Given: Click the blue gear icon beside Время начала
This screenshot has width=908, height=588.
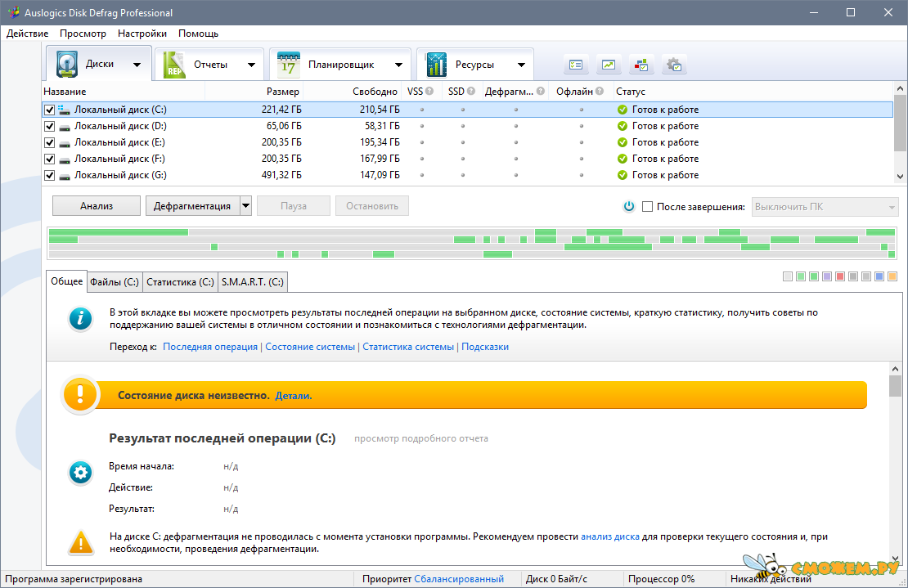Looking at the screenshot, I should click(80, 473).
